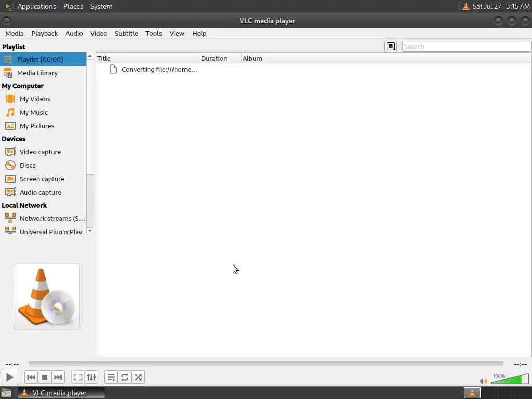This screenshot has height=399, width=532.
Task: Open the Tools menu
Action: 153,33
